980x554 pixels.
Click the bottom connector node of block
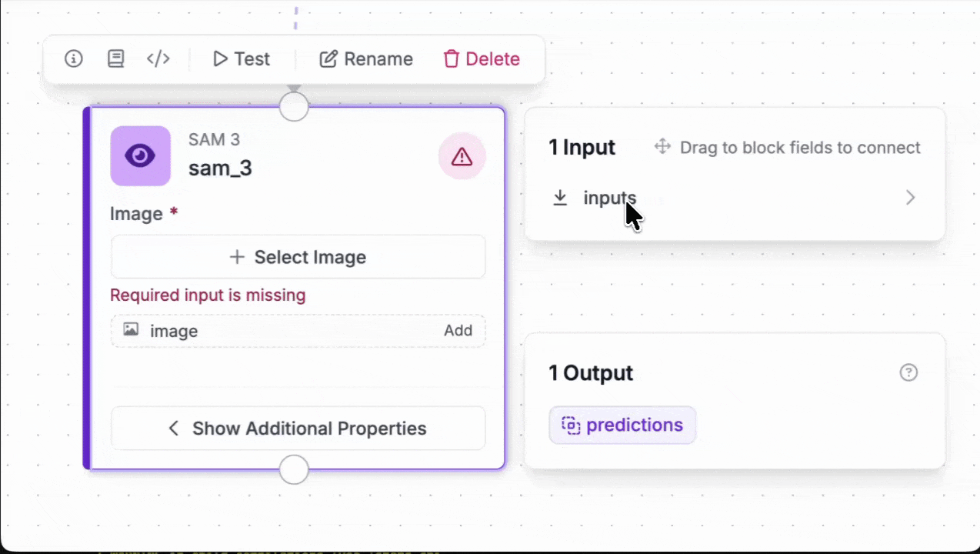(294, 469)
